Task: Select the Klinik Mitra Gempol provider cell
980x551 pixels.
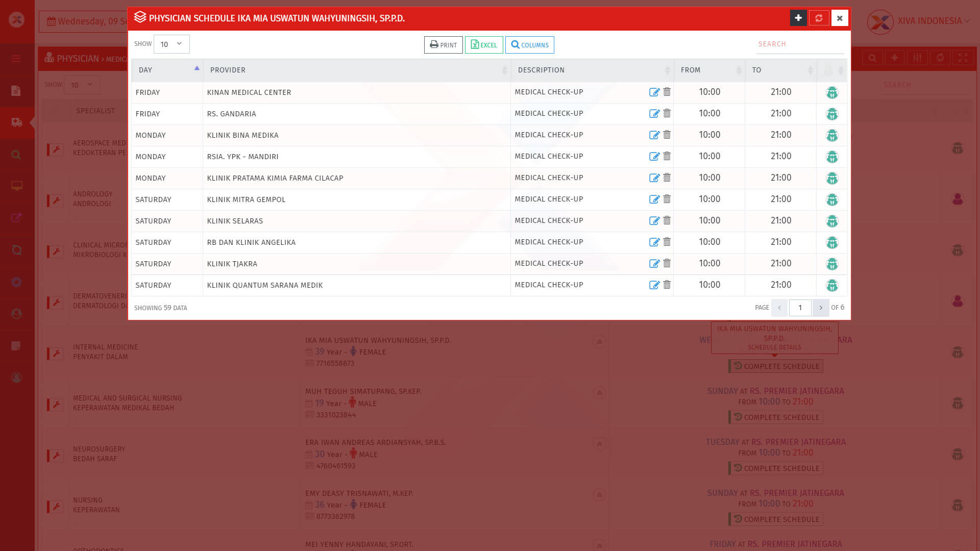Action: pyautogui.click(x=357, y=199)
